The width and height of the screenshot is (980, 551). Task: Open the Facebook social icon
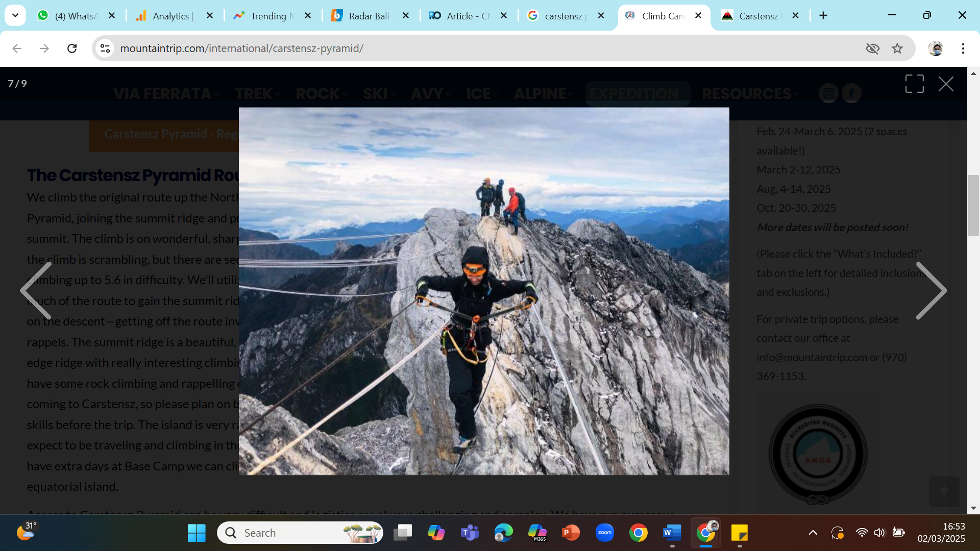click(851, 93)
